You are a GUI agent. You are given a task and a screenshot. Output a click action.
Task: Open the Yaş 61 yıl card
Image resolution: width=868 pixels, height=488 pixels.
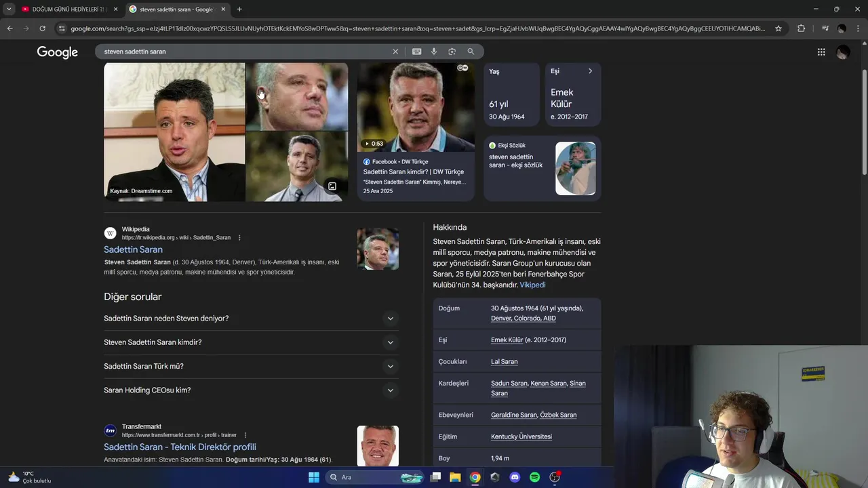(512, 94)
